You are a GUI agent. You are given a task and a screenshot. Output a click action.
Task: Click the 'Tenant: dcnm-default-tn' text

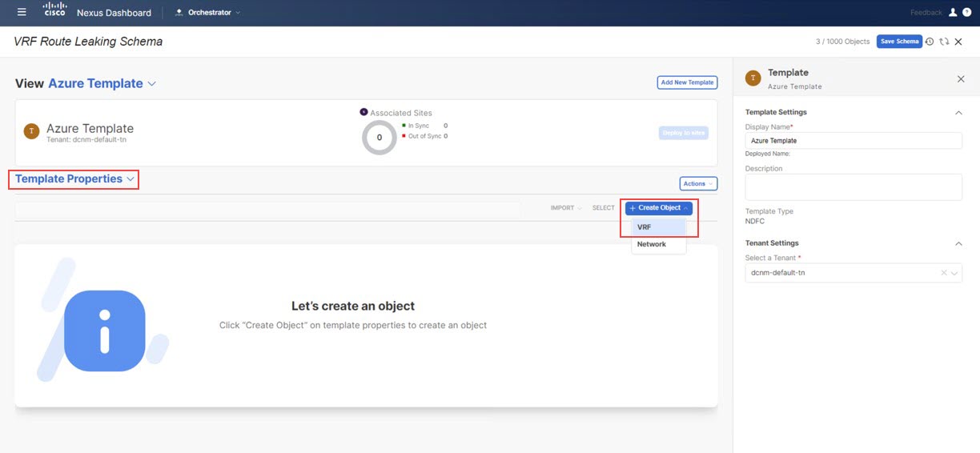click(86, 140)
